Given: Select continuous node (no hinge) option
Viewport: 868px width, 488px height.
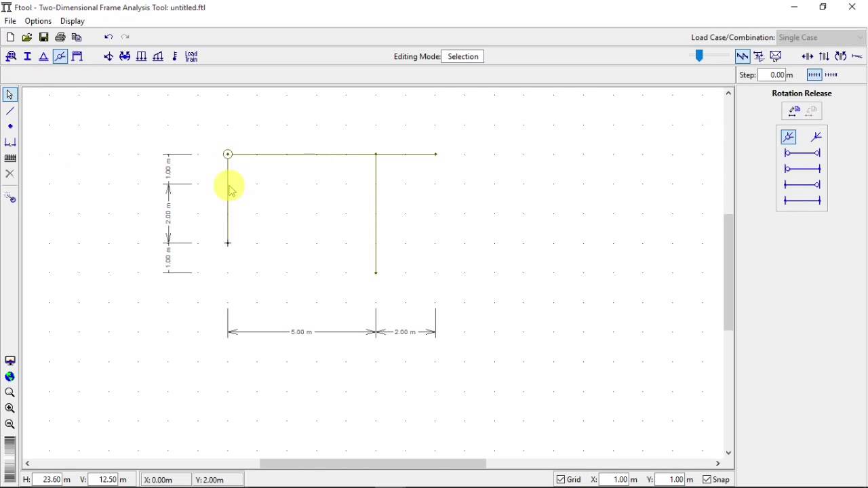Looking at the screenshot, I should (816, 137).
